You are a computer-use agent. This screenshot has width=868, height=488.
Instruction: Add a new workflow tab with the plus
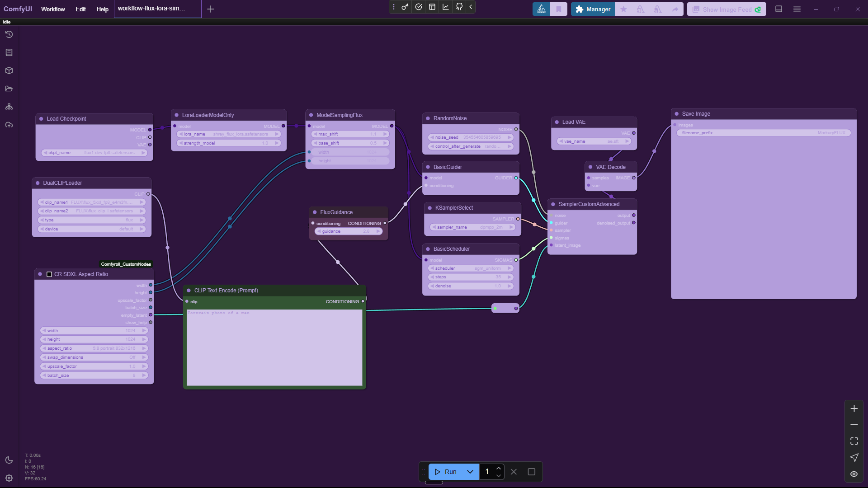(211, 9)
